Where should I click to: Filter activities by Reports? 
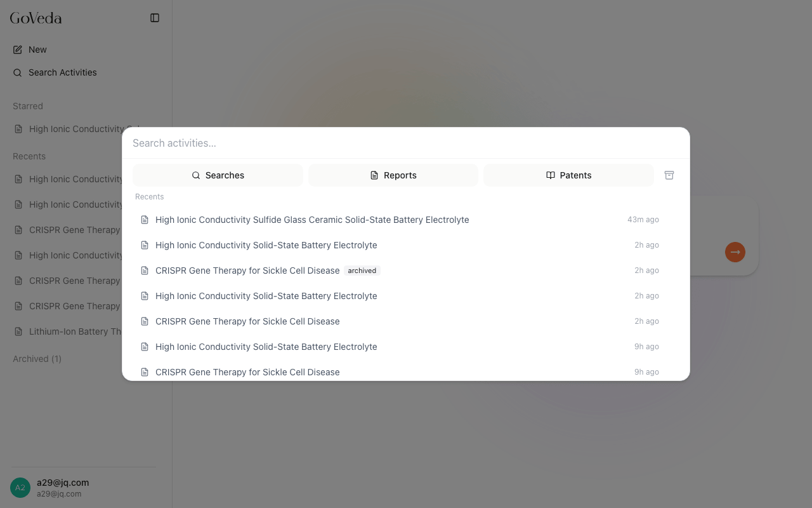(x=393, y=175)
